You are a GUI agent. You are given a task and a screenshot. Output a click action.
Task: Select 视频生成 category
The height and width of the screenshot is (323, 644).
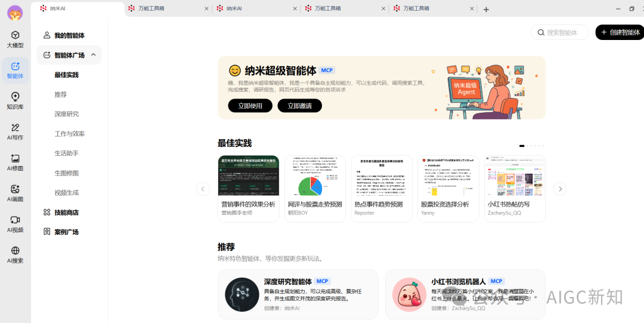[67, 193]
